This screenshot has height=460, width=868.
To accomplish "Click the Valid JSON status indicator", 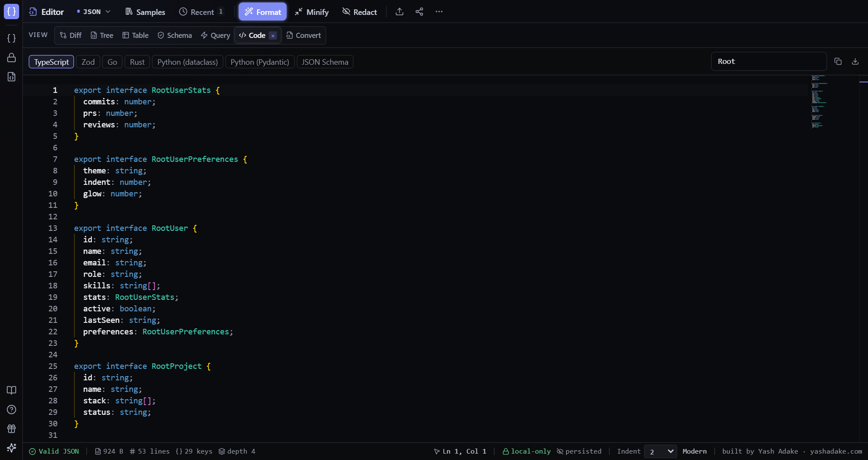I will [54, 451].
